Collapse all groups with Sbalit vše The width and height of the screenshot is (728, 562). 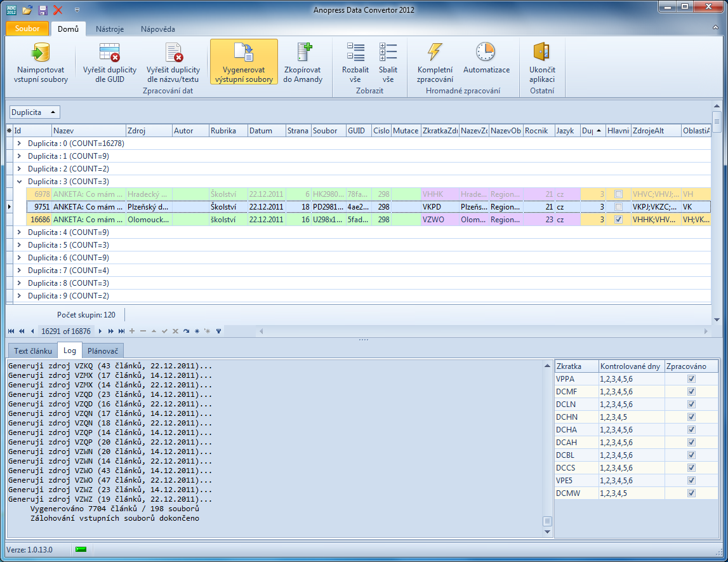[388, 52]
